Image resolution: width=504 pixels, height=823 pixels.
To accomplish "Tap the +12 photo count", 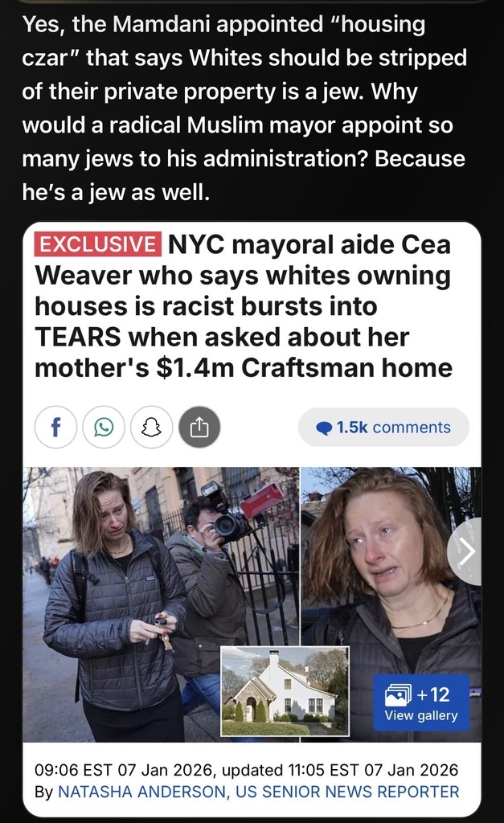I will [x=433, y=694].
